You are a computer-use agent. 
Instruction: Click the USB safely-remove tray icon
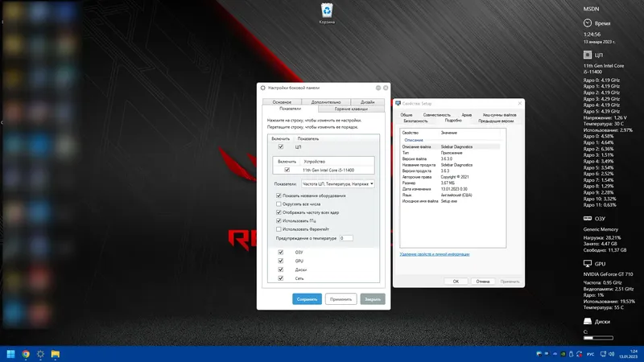click(x=571, y=354)
